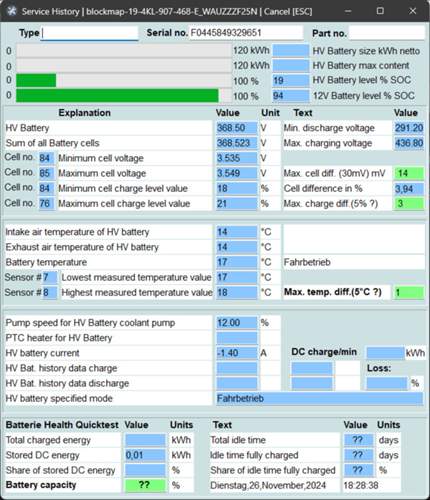Image resolution: width=430 pixels, height=500 pixels.
Task: Click the date Dienstag,26,November,2024
Action: (268, 485)
